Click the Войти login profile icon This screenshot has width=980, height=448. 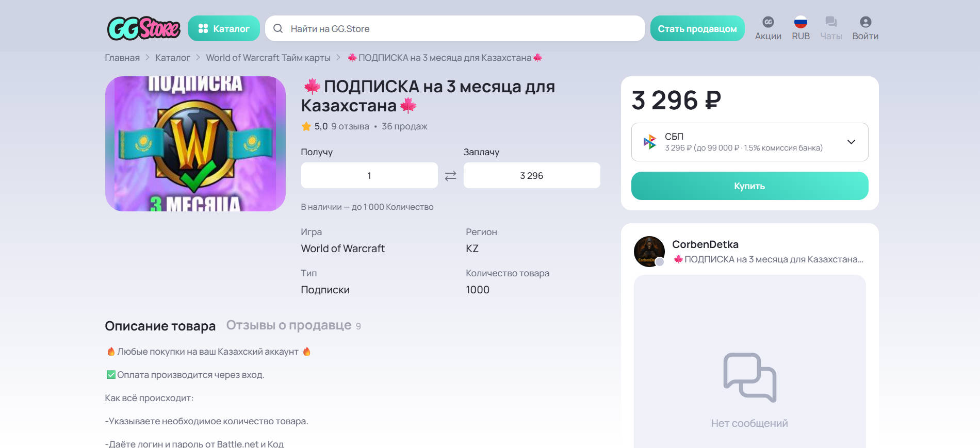click(865, 22)
